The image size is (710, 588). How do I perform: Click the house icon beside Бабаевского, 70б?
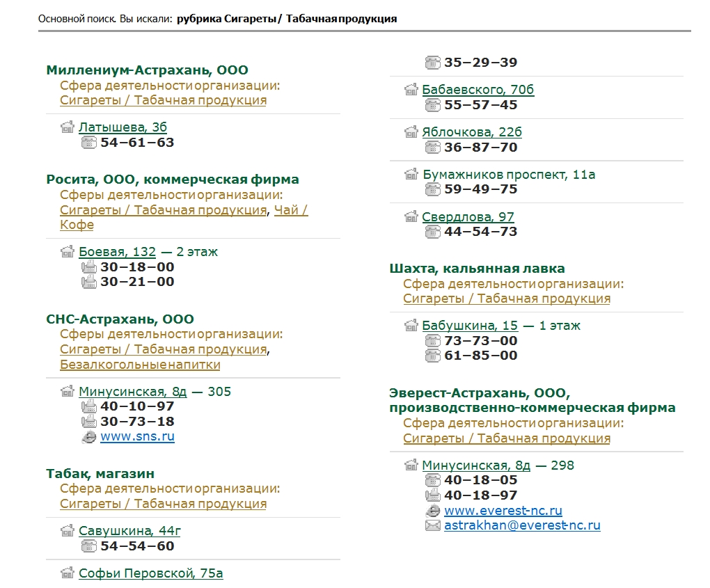(411, 90)
